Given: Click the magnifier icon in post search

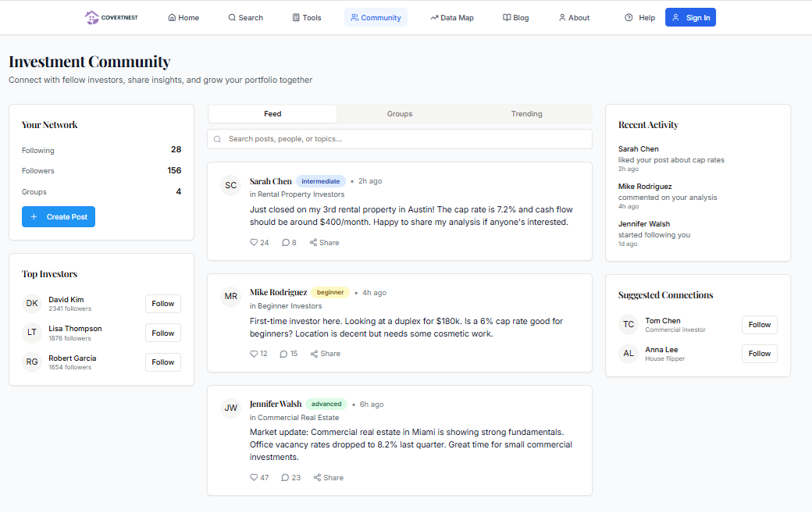Looking at the screenshot, I should [x=218, y=139].
